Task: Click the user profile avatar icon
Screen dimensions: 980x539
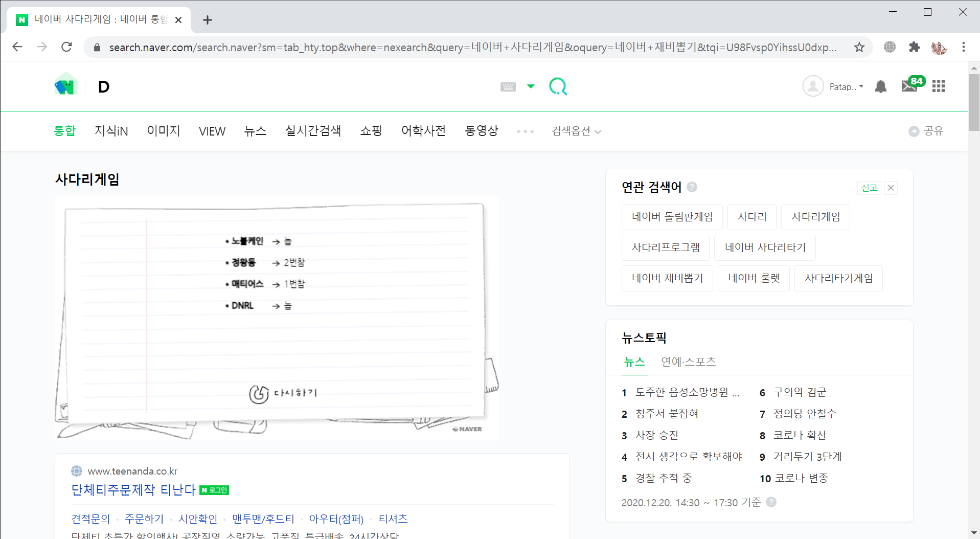Action: pyautogui.click(x=813, y=86)
